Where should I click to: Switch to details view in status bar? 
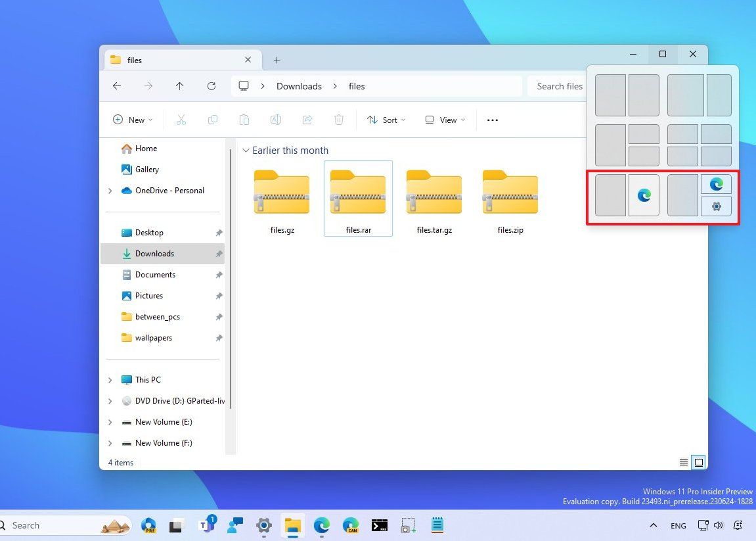point(683,462)
